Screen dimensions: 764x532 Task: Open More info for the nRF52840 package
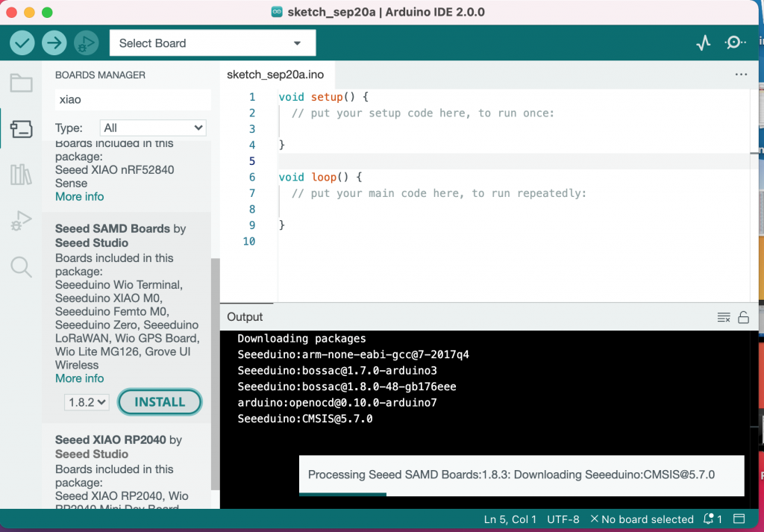[79, 197]
